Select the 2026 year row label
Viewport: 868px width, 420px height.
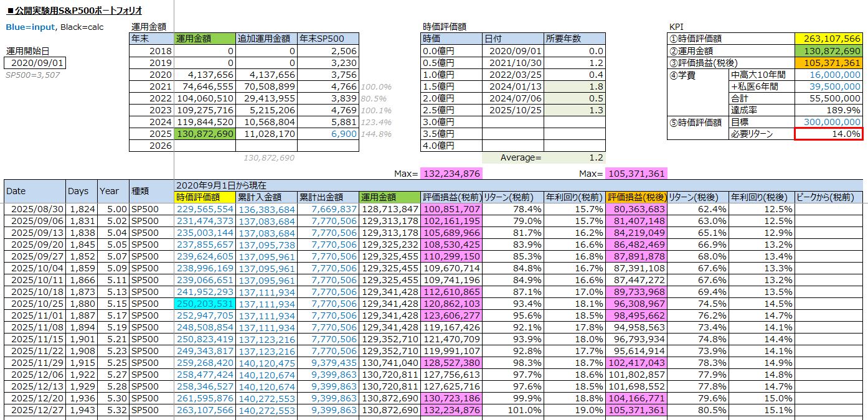[x=151, y=146]
